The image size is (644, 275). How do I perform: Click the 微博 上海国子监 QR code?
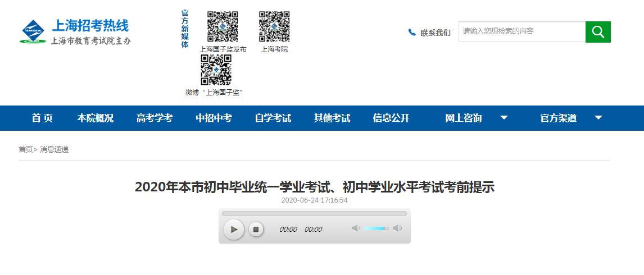(216, 70)
